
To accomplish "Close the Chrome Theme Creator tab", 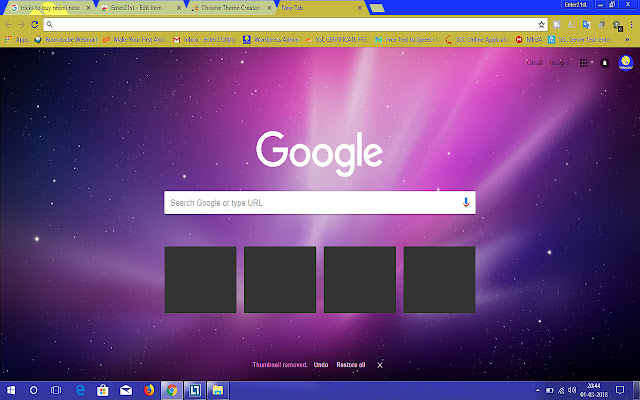I will click(x=269, y=8).
